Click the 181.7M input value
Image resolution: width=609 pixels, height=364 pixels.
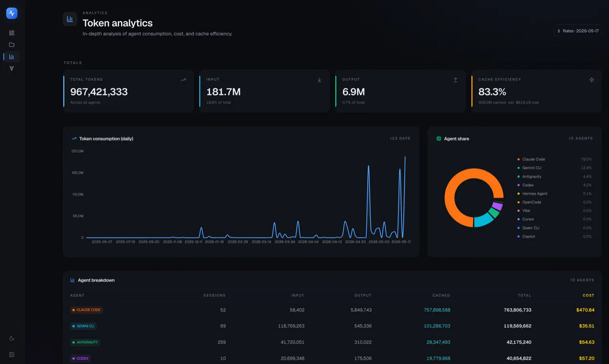pos(223,92)
